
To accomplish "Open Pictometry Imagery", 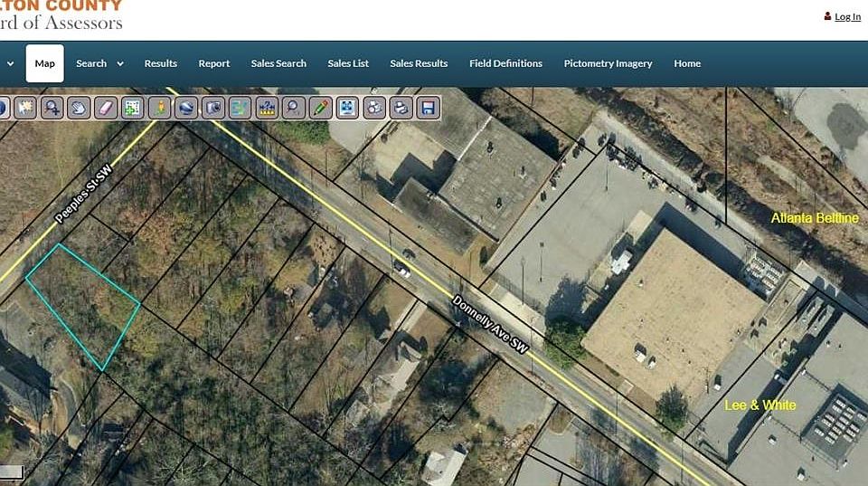I will click(x=608, y=63).
